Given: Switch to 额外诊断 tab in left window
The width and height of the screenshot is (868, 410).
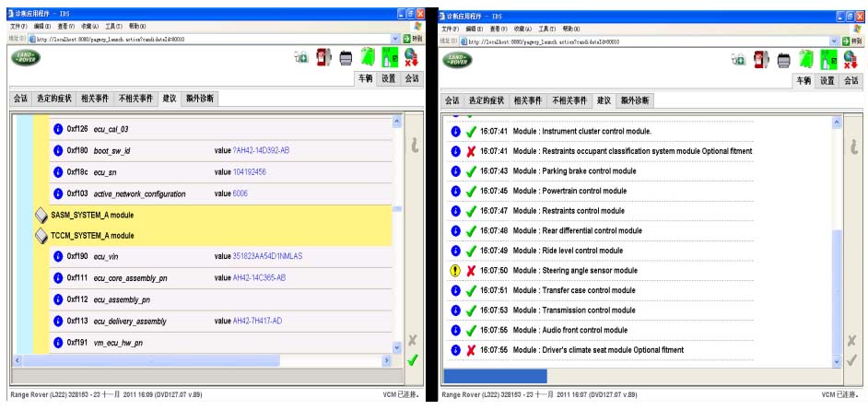Looking at the screenshot, I should (x=200, y=99).
